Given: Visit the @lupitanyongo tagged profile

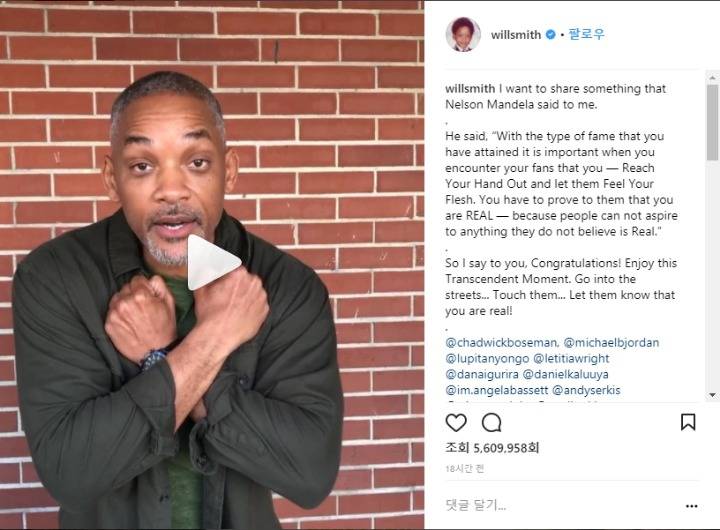Looking at the screenshot, I should 487,359.
